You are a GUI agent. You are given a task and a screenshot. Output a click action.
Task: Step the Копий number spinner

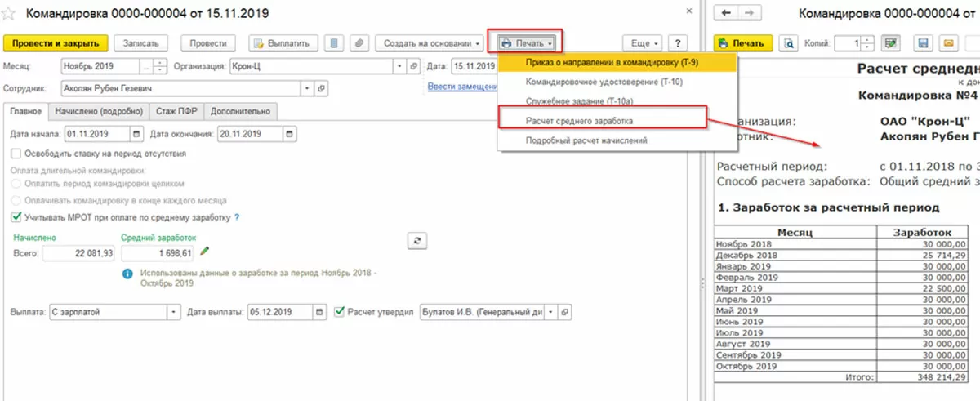pyautogui.click(x=868, y=43)
